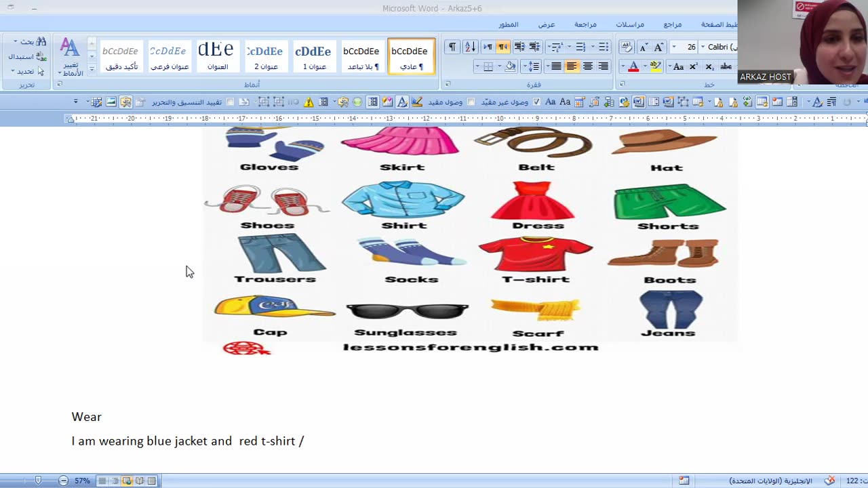868x488 pixels.
Task: Apply superscript formatting
Action: coord(694,66)
